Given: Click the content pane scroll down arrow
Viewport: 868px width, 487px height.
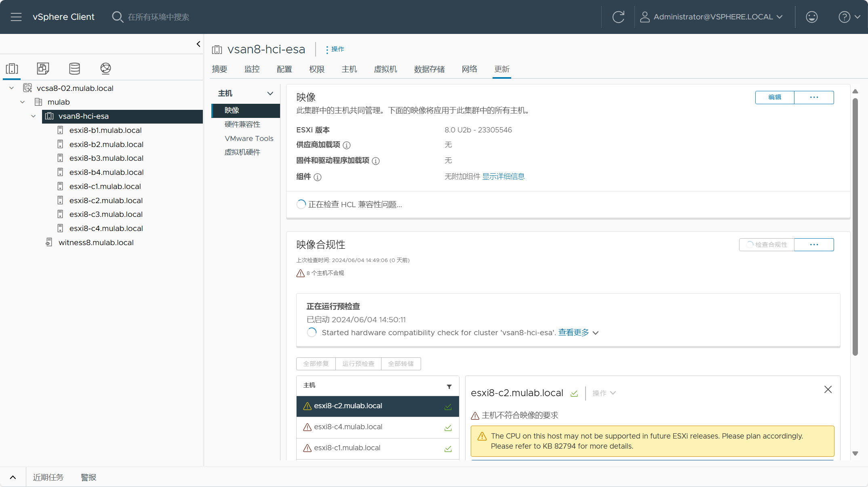Looking at the screenshot, I should pyautogui.click(x=855, y=453).
